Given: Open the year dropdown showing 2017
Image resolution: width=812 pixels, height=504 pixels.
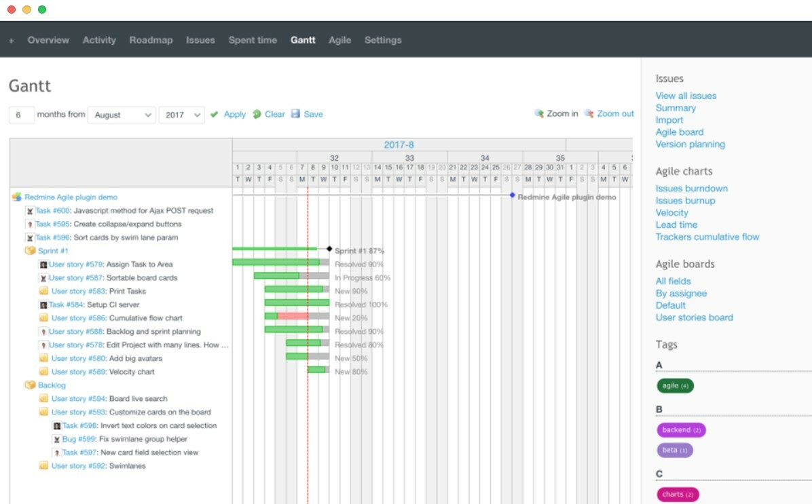Looking at the screenshot, I should click(181, 115).
